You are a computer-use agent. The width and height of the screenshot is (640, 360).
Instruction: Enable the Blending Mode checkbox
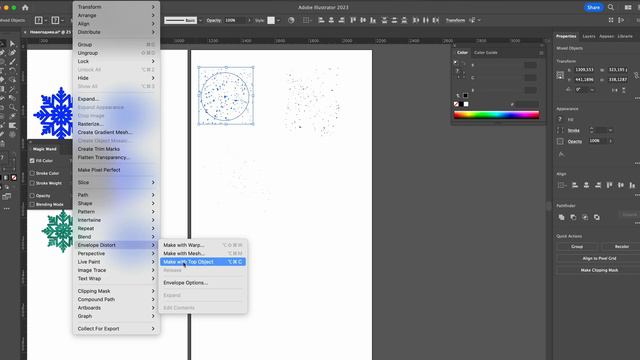[x=32, y=204]
